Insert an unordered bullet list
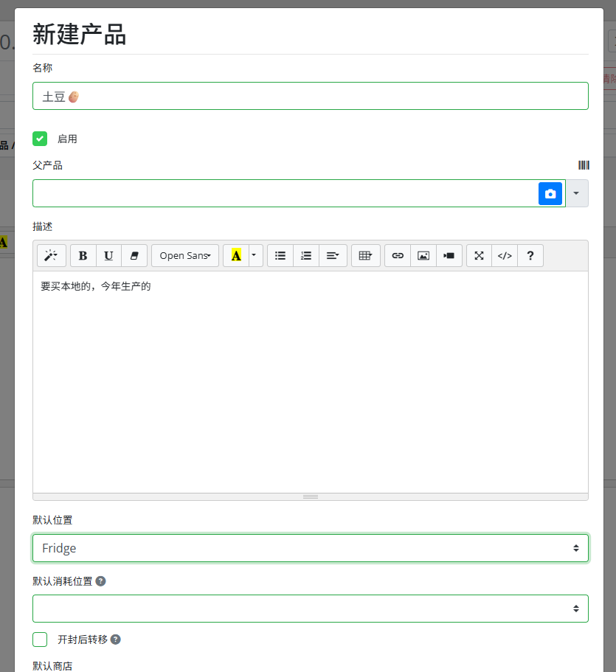616x672 pixels. tap(280, 256)
